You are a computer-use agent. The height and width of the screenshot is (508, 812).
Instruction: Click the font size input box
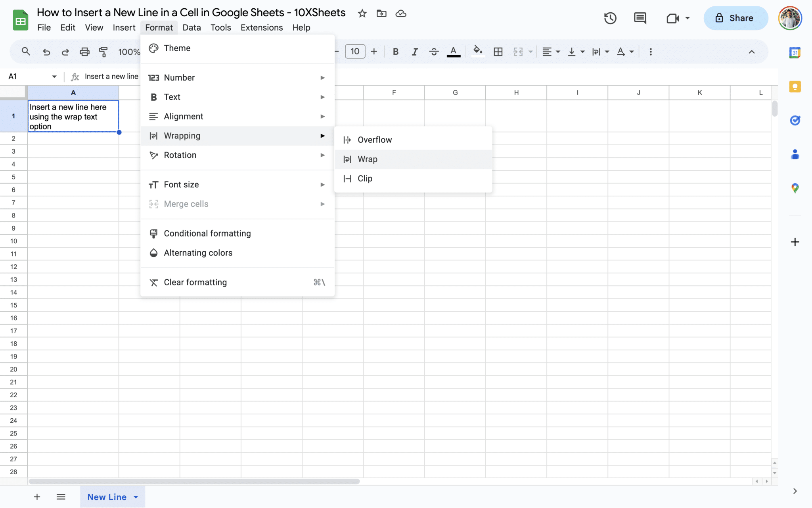(355, 51)
